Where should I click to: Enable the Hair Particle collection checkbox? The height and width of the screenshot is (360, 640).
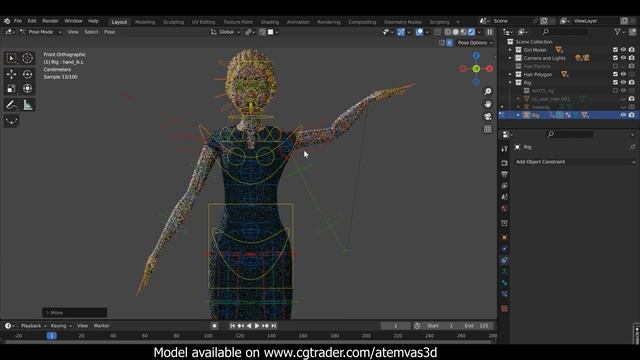pyautogui.click(x=615, y=66)
